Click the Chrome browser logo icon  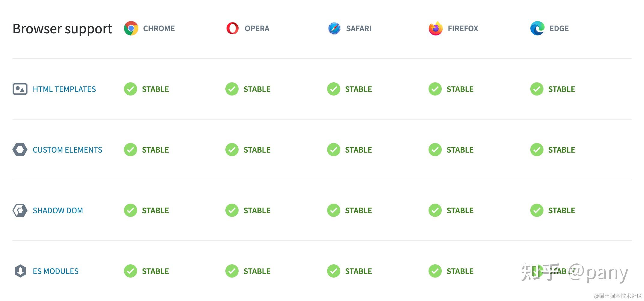[131, 28]
